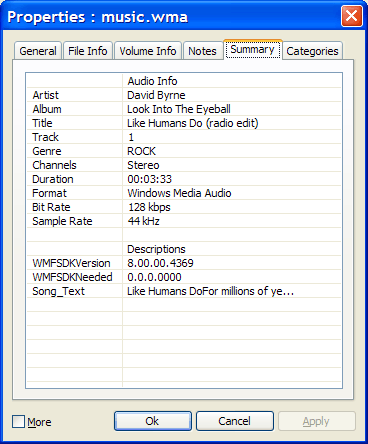Click the greyed Apply button

point(317,421)
